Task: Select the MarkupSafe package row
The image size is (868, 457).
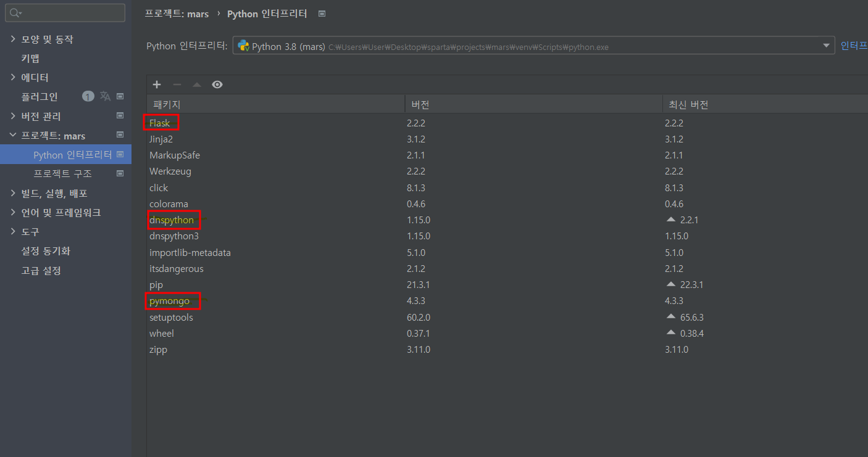Action: pyautogui.click(x=507, y=155)
